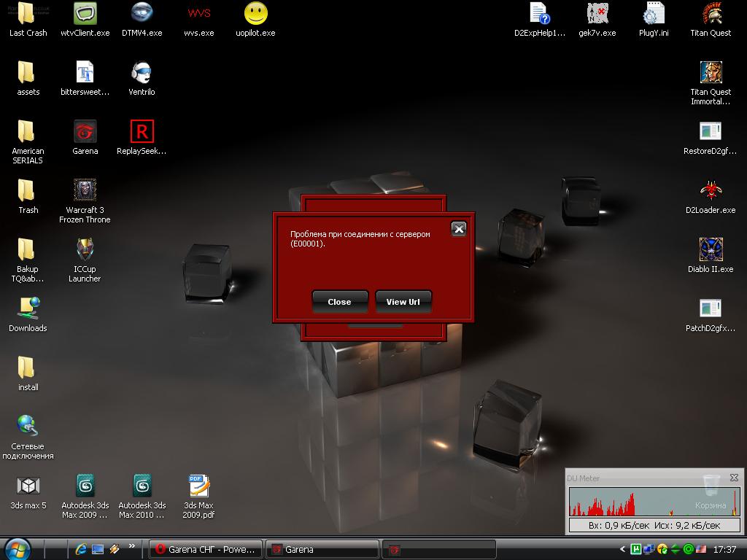This screenshot has width=747, height=560.
Task: Open the Windows Start menu orb
Action: click(x=18, y=548)
